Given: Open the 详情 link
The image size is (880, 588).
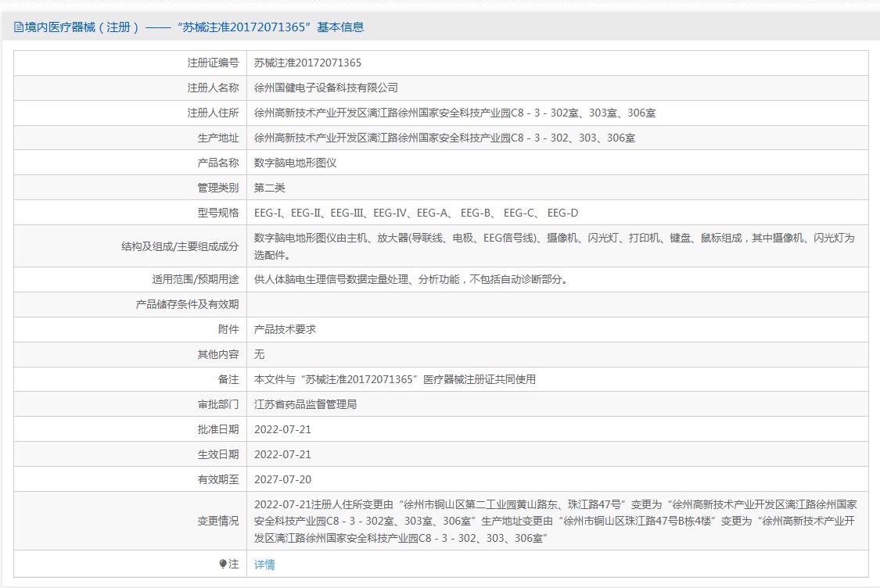Looking at the screenshot, I should [264, 565].
